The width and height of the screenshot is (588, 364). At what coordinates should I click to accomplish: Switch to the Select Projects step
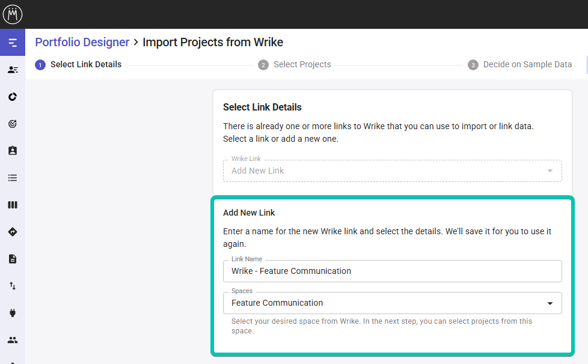(x=294, y=64)
